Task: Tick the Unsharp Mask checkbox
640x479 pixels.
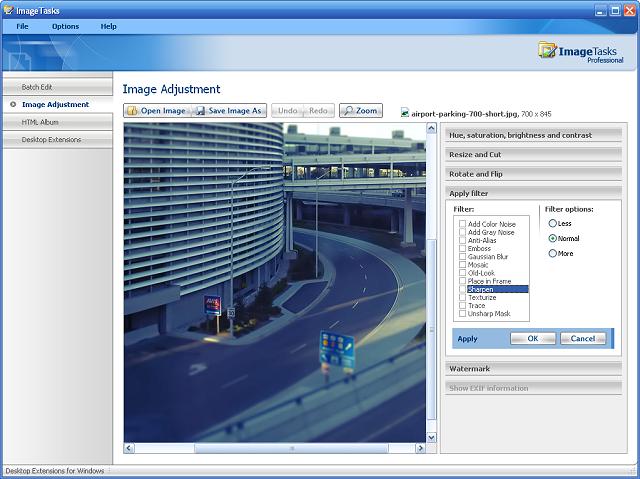Action: (462, 314)
